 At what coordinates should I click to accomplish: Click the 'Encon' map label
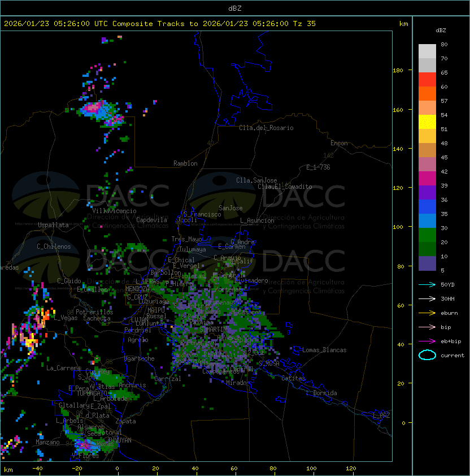[339, 143]
